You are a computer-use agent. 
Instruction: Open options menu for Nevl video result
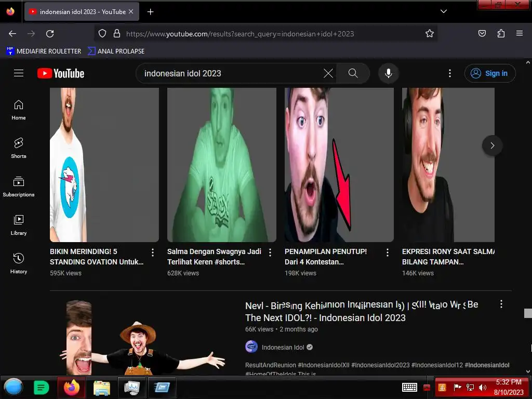click(x=501, y=304)
